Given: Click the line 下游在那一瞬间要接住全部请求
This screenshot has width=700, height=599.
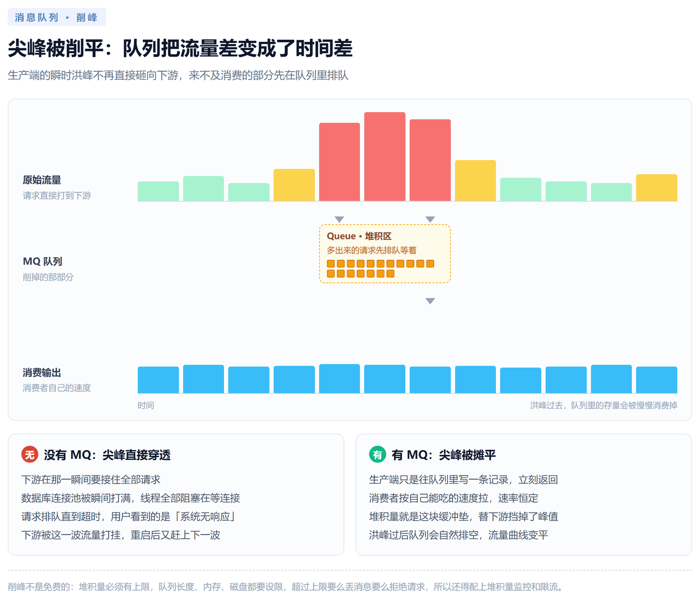Looking at the screenshot, I should click(91, 479).
